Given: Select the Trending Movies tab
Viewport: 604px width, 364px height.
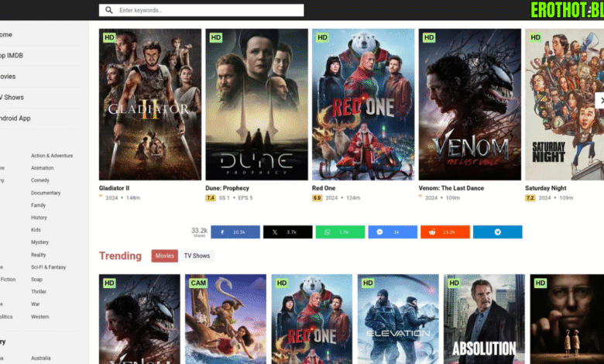Looking at the screenshot, I should coord(164,256).
